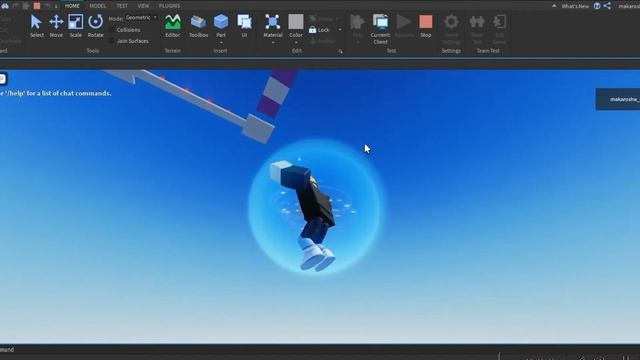Open the UI insert tool
640x360 pixels.
coord(244,26)
